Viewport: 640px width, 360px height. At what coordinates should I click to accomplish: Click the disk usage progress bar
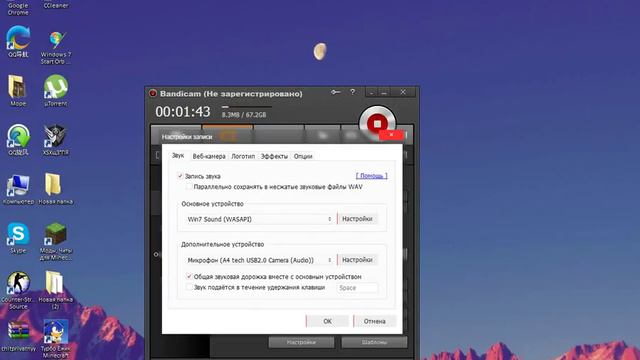point(247,107)
